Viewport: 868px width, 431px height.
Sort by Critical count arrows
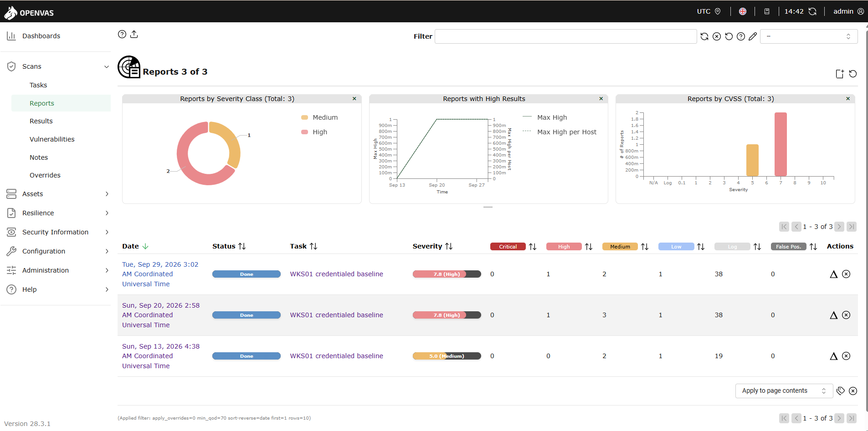(533, 247)
